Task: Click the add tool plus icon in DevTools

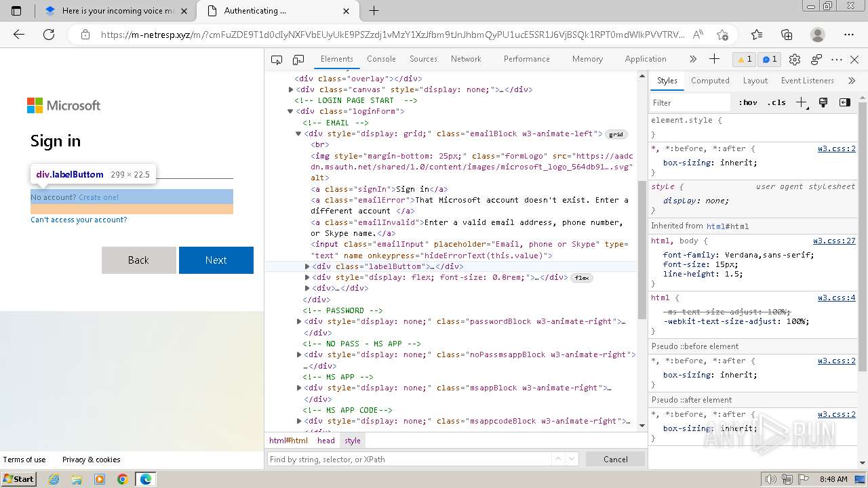Action: pyautogui.click(x=714, y=59)
